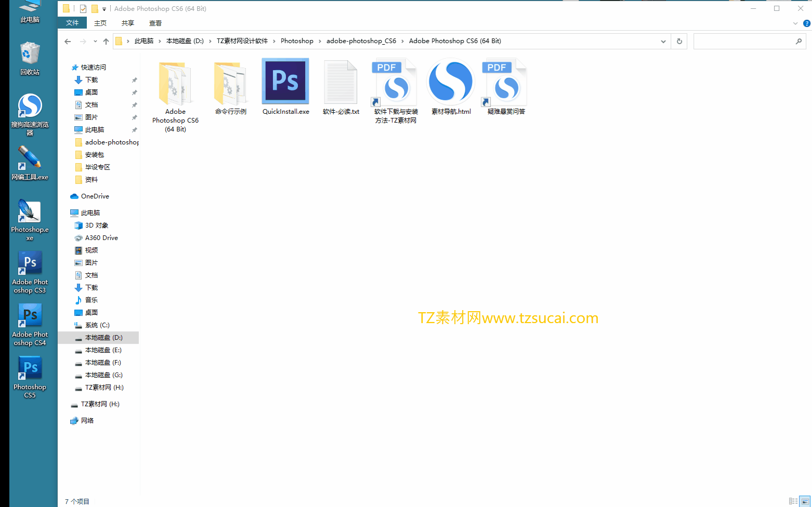Click Adobe Photoshop CS3 desktop shortcut
Viewport: 812px width, 507px height.
click(x=30, y=272)
